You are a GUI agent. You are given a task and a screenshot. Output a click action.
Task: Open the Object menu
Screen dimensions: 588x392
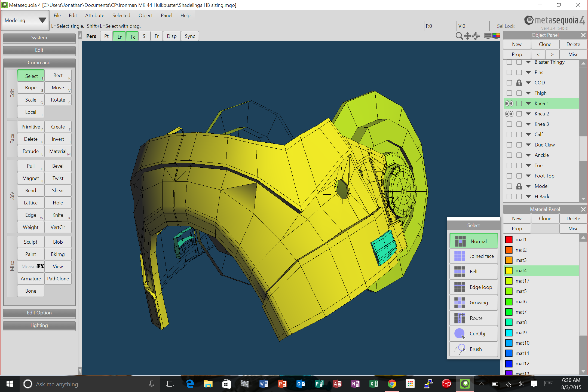coord(145,16)
